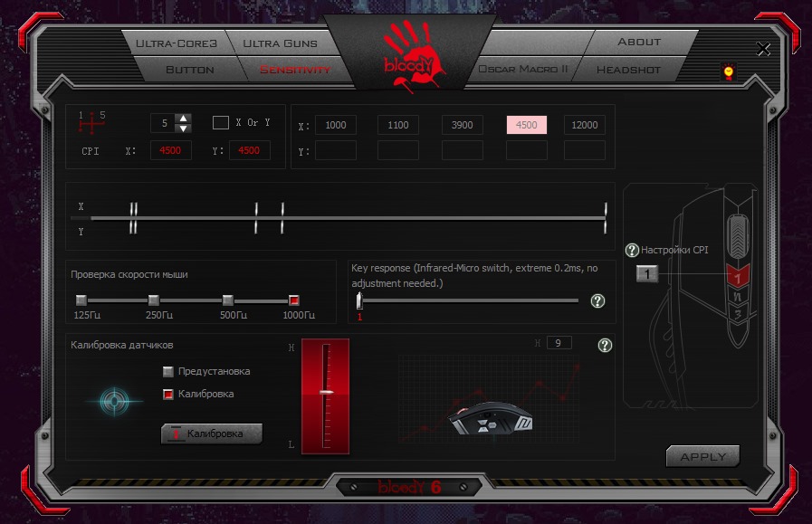This screenshot has width=812, height=524.
Task: Select the highlighted 4500 CPI preset
Action: pyautogui.click(x=527, y=125)
